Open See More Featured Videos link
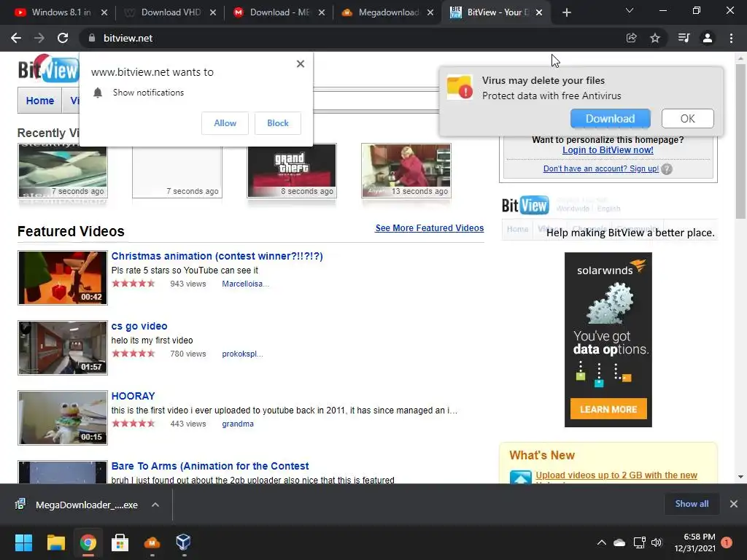The image size is (747, 560). click(429, 228)
